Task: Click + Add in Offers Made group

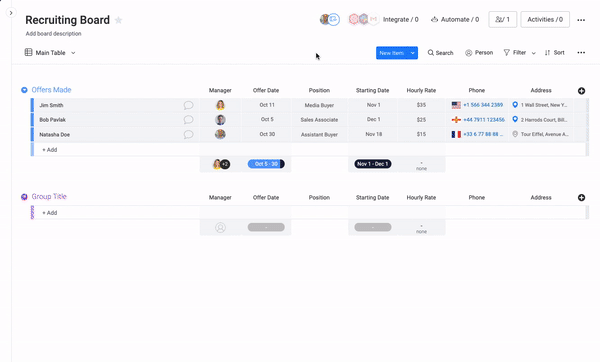Action: pyautogui.click(x=49, y=150)
